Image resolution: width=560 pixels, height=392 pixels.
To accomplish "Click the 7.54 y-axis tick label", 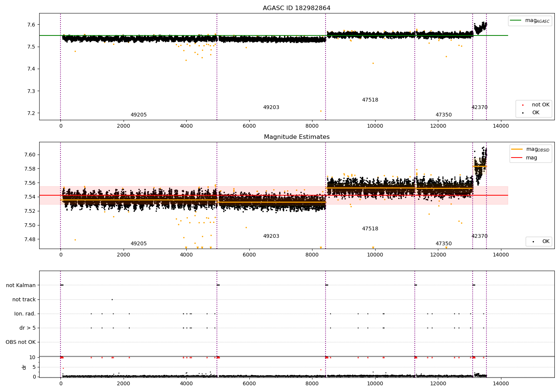I will point(30,197).
